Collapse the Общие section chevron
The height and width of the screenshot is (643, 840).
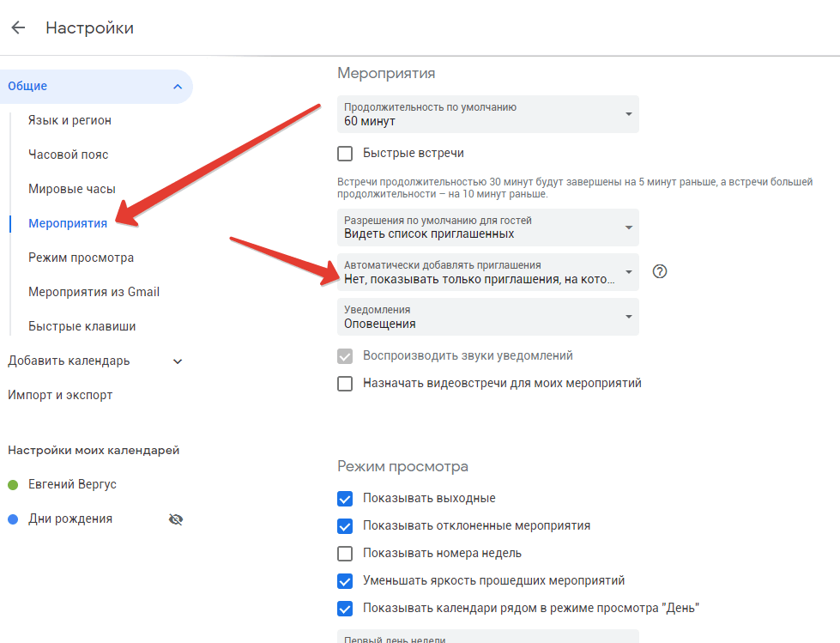point(178,87)
